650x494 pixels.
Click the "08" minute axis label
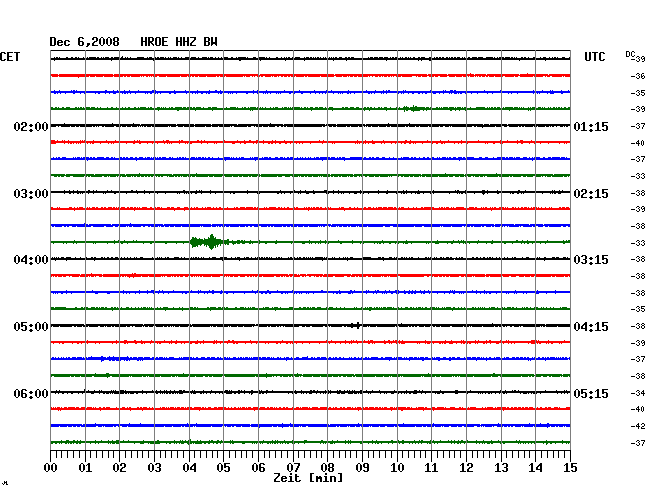coord(327,468)
